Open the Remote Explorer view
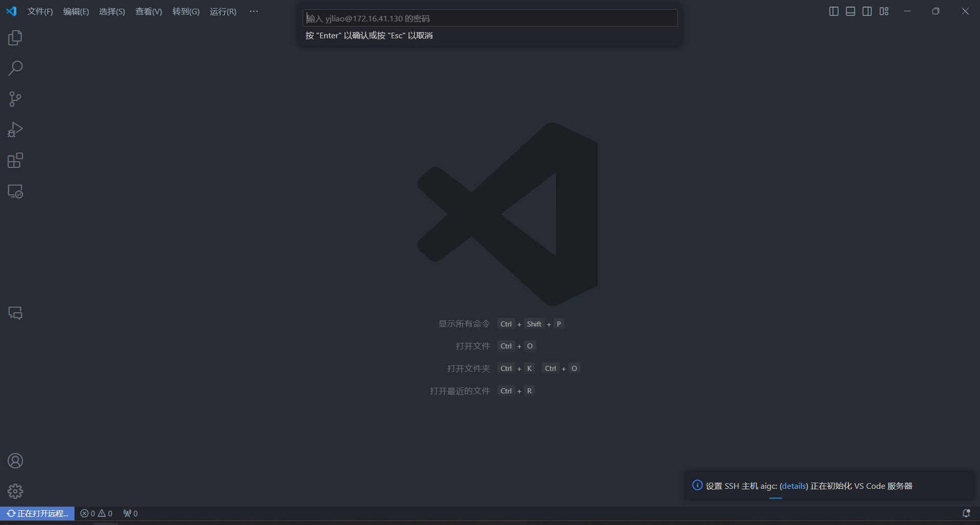The image size is (980, 525). (15, 191)
